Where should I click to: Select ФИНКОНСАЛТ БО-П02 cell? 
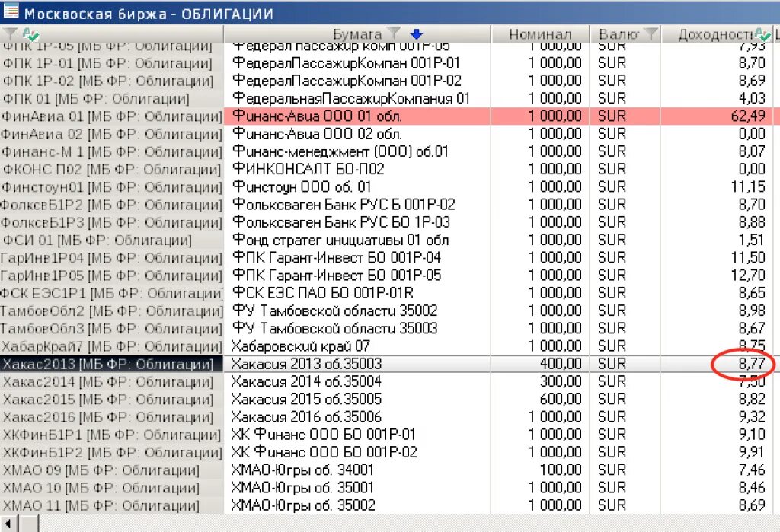(x=357, y=170)
